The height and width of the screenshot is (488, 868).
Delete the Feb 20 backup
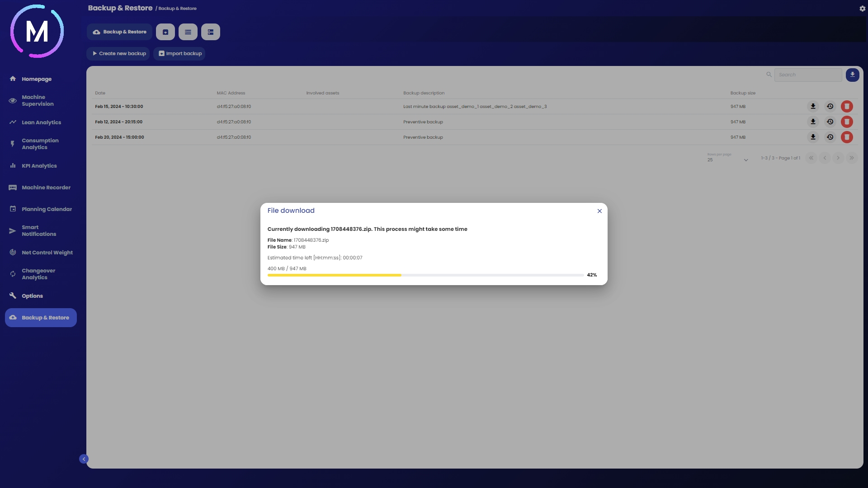coord(847,137)
